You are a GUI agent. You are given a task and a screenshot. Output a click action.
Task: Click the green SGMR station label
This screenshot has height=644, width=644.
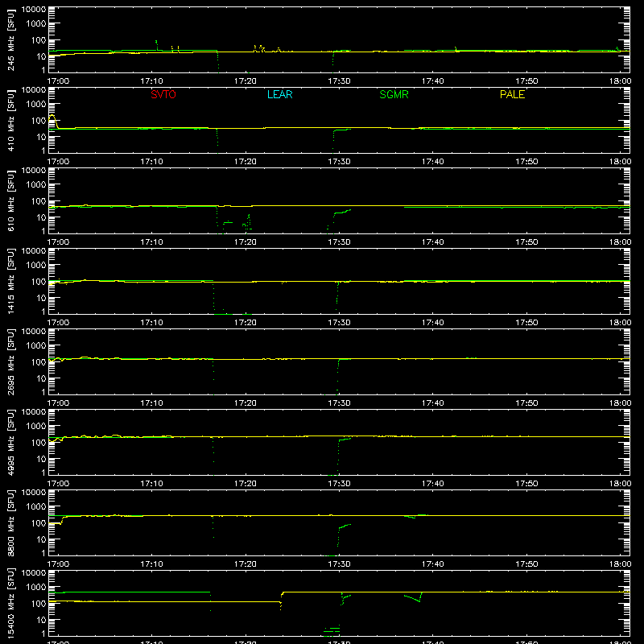[394, 94]
